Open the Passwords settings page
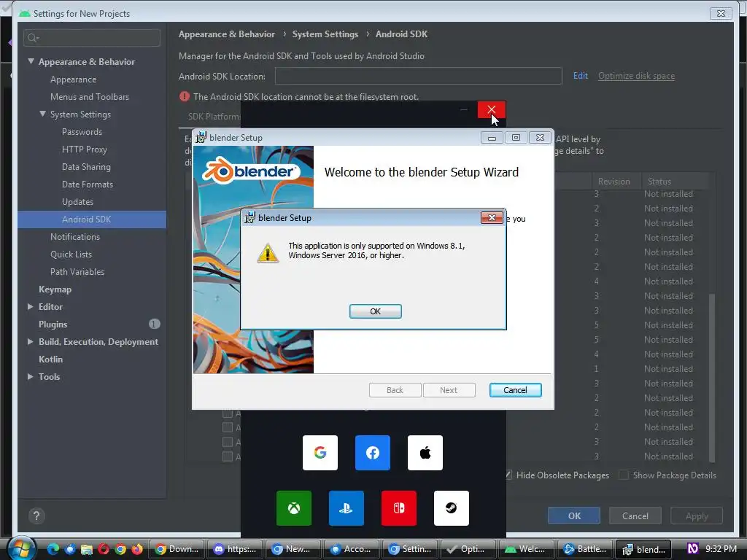 coord(82,131)
